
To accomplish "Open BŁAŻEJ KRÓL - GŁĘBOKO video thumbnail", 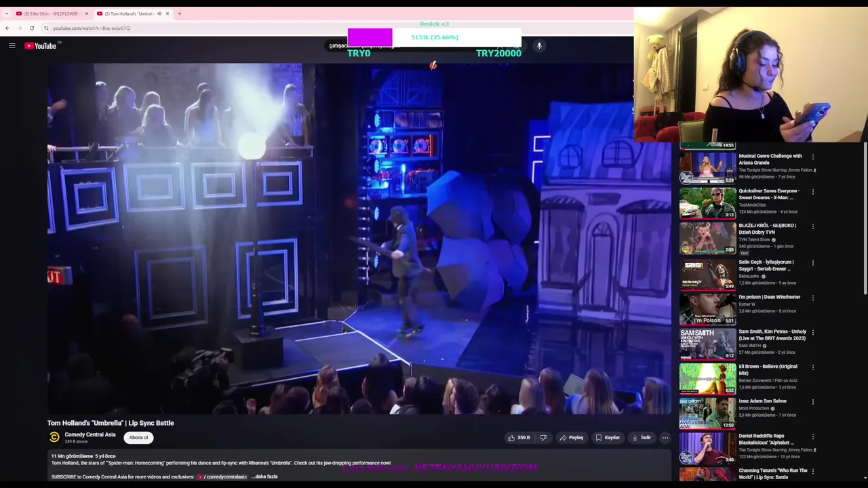I will click(x=707, y=237).
